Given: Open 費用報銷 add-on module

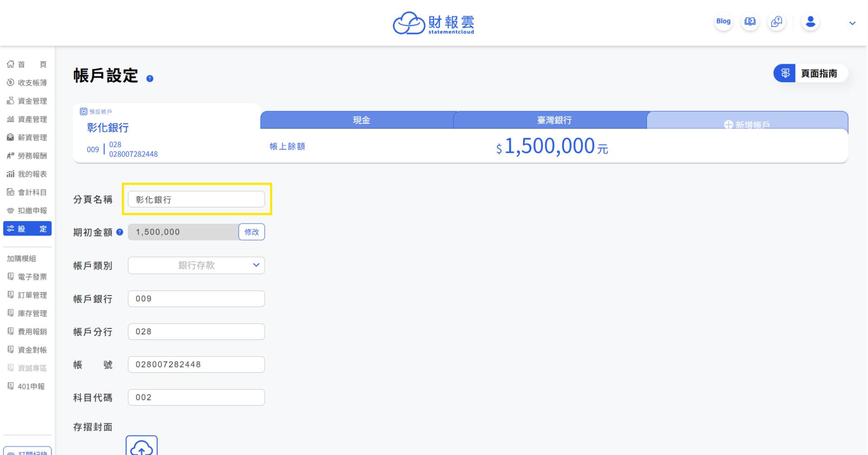Looking at the screenshot, I should [27, 332].
